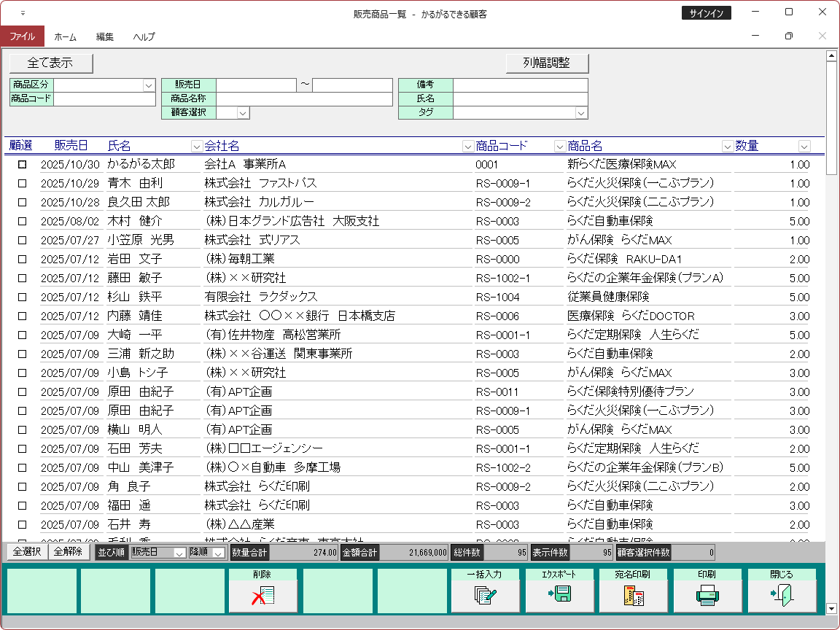
Task: Tick the checkbox for 木村 健介
Action: [22, 222]
